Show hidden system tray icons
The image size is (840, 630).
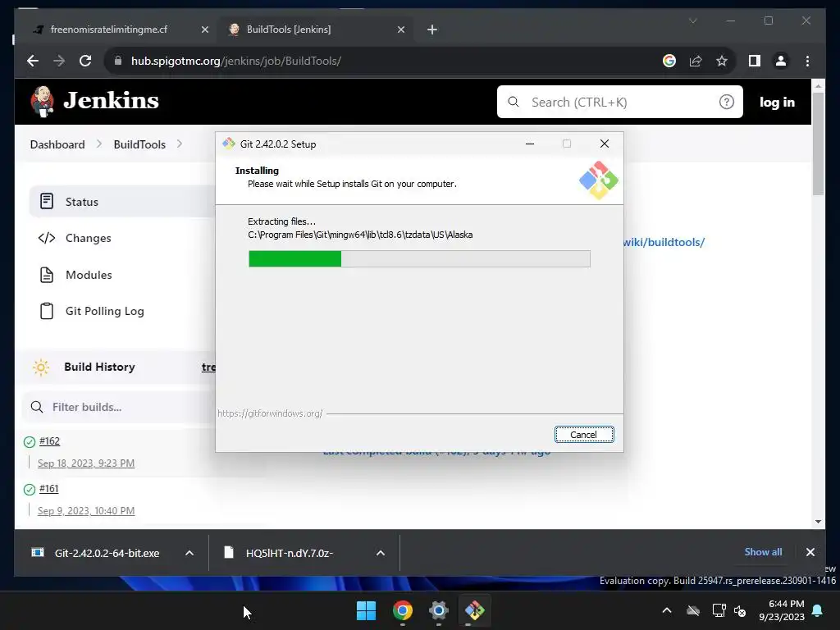[667, 610]
